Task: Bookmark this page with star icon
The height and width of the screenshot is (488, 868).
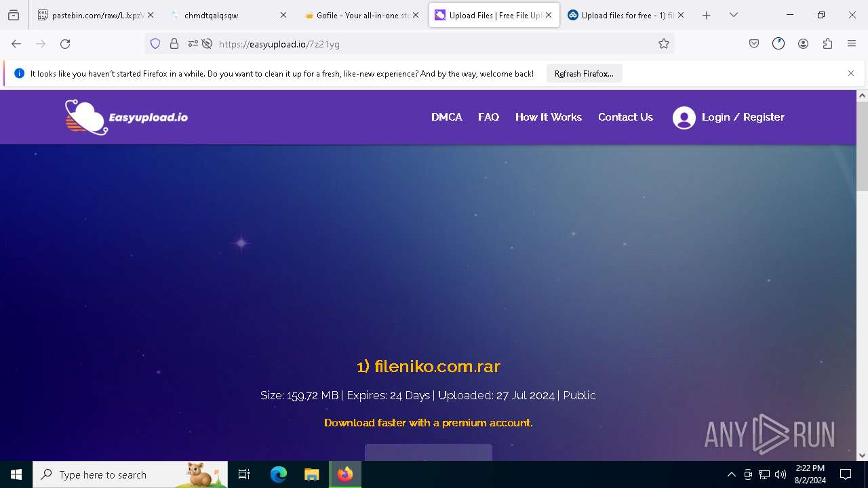Action: [x=664, y=44]
